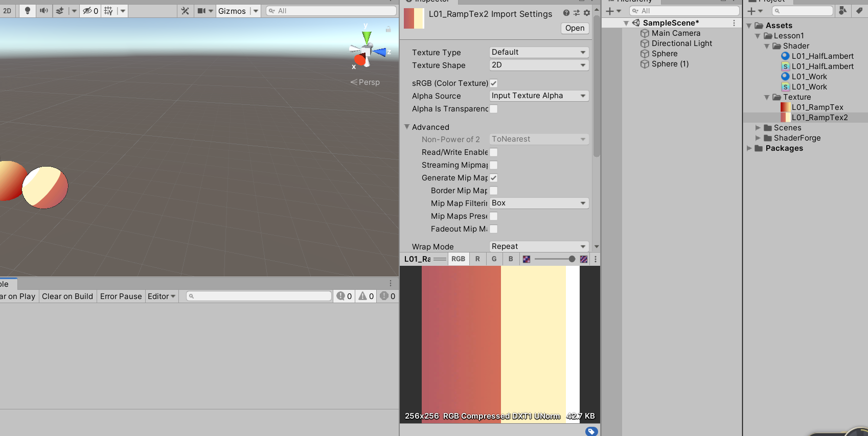This screenshot has width=868, height=436.
Task: Select B channel preview tab
Action: click(x=510, y=259)
